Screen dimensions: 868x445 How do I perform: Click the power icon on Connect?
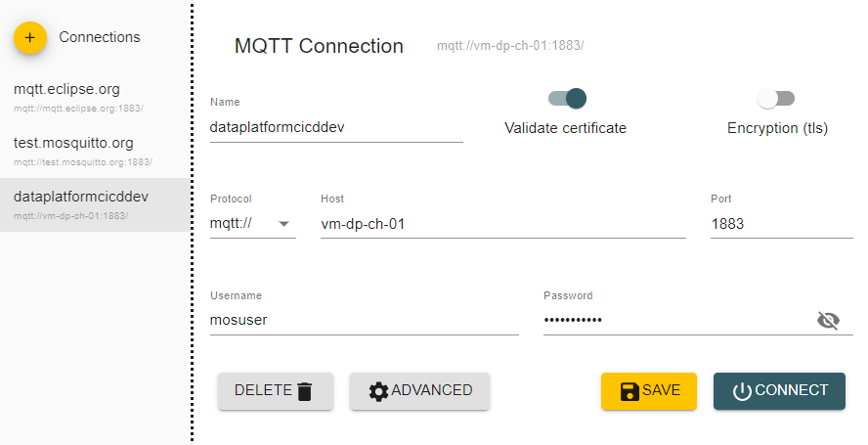pyautogui.click(x=742, y=391)
